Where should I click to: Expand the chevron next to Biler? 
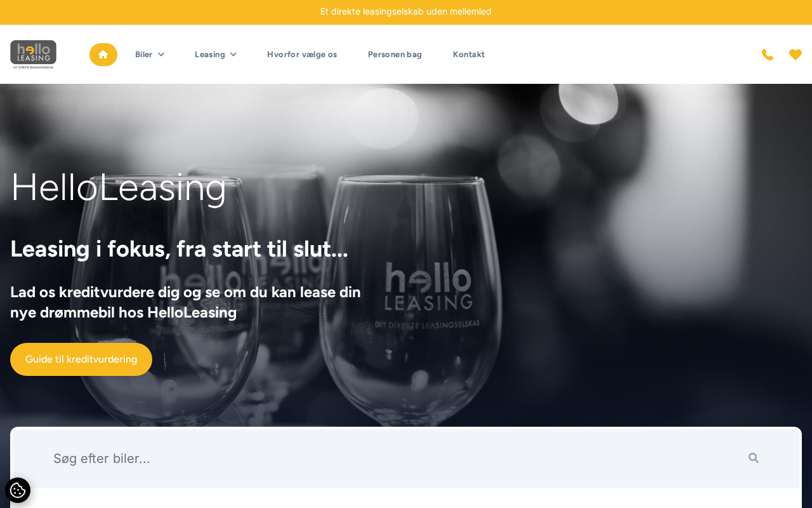click(x=161, y=55)
